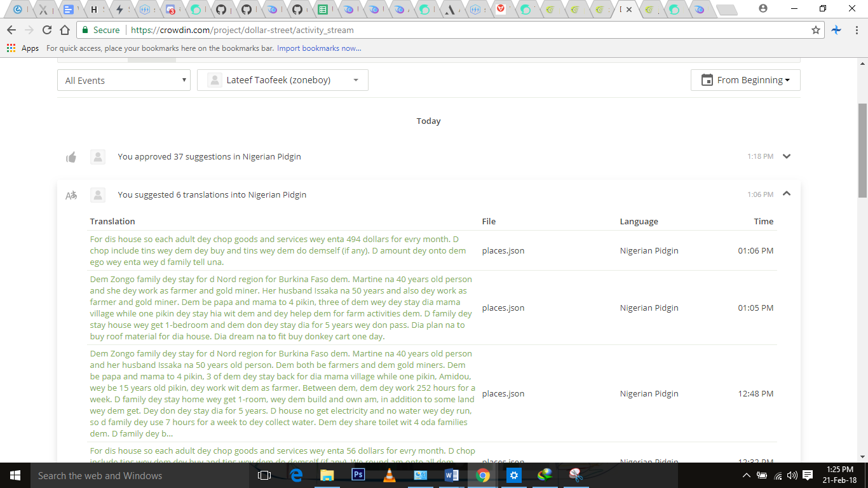Image resolution: width=868 pixels, height=488 pixels.
Task: Click the File column header
Action: [x=489, y=222]
